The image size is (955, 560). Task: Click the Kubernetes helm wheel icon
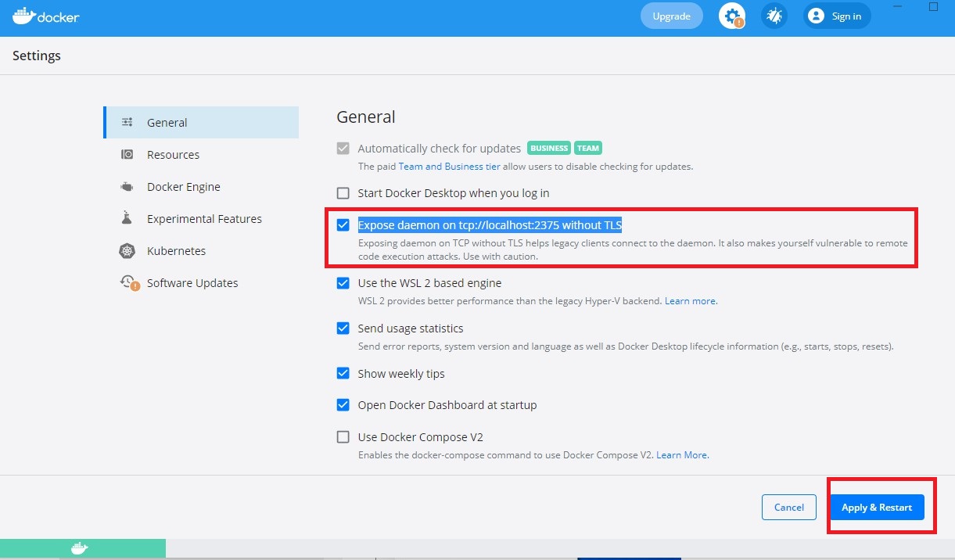coord(127,251)
